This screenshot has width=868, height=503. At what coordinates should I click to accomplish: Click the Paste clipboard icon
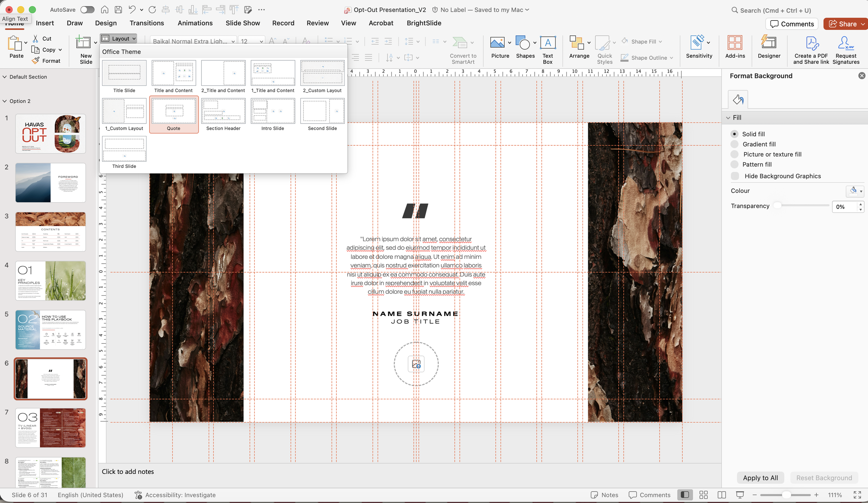click(15, 43)
